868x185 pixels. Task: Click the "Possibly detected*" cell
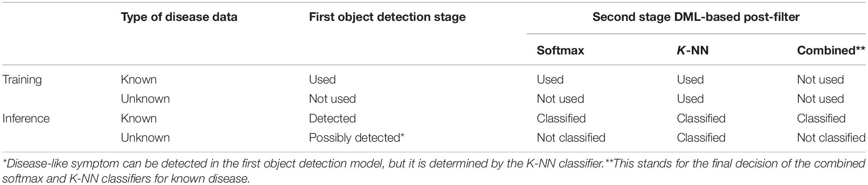[357, 138]
